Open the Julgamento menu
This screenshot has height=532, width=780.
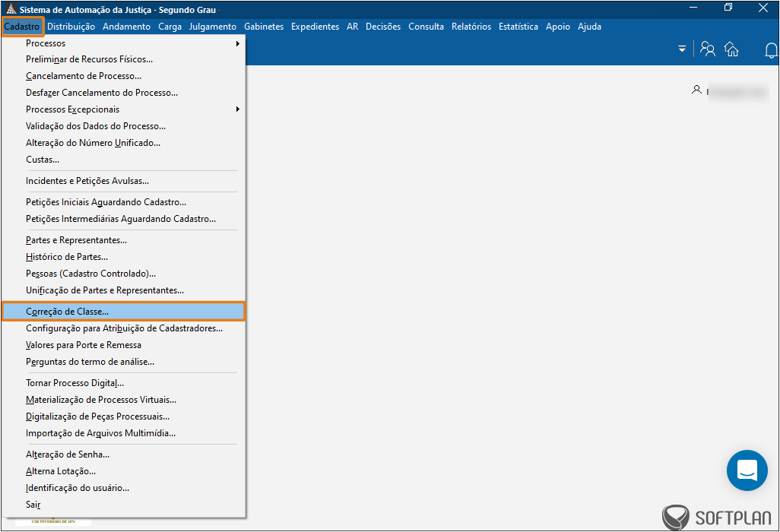coord(212,27)
